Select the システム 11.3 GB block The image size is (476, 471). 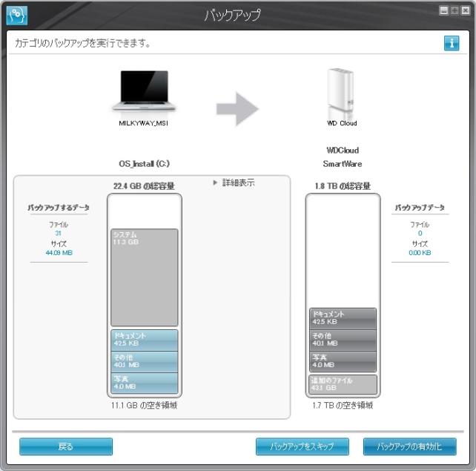tap(144, 277)
